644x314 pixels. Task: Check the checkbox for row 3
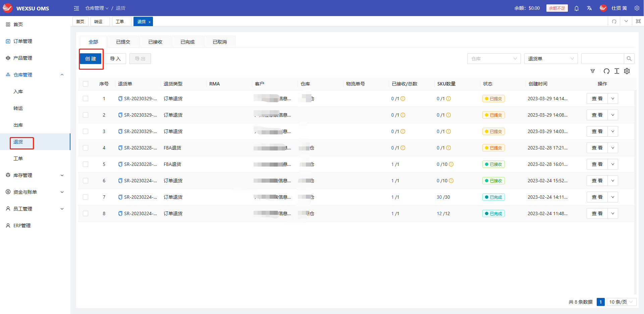coord(86,131)
